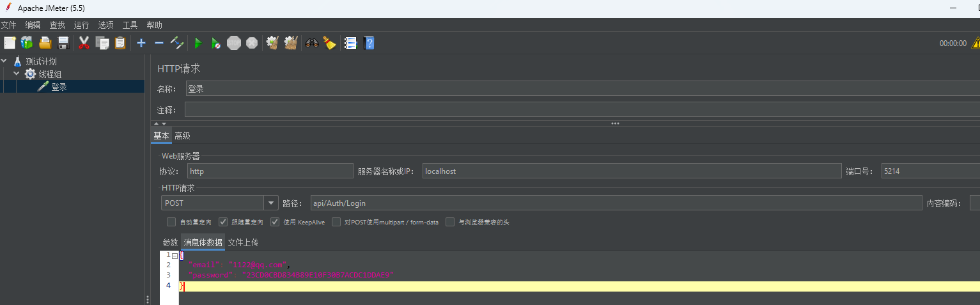The height and width of the screenshot is (305, 980).
Task: Switch to the 高级 tab
Action: [x=182, y=136]
